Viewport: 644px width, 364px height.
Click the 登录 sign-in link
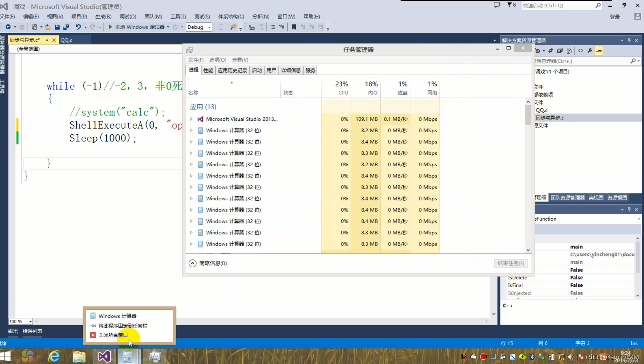pos(615,17)
